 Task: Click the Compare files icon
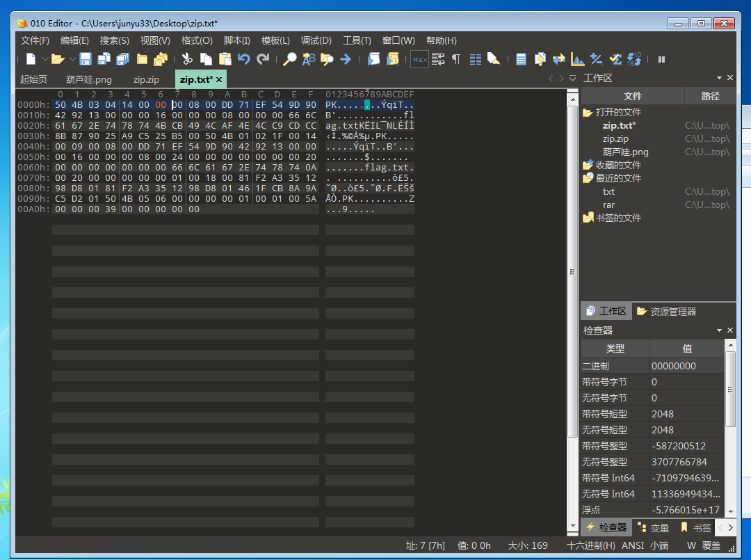click(x=540, y=59)
